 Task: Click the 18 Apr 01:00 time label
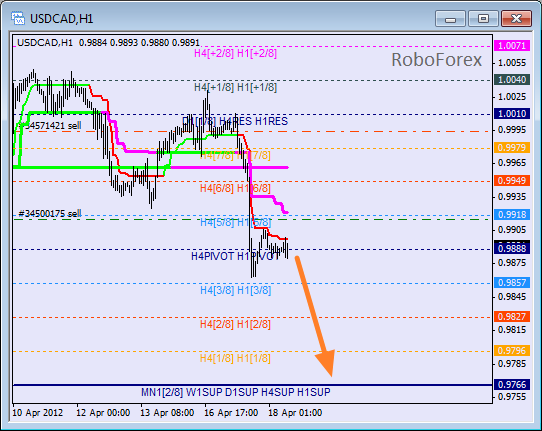[295, 413]
